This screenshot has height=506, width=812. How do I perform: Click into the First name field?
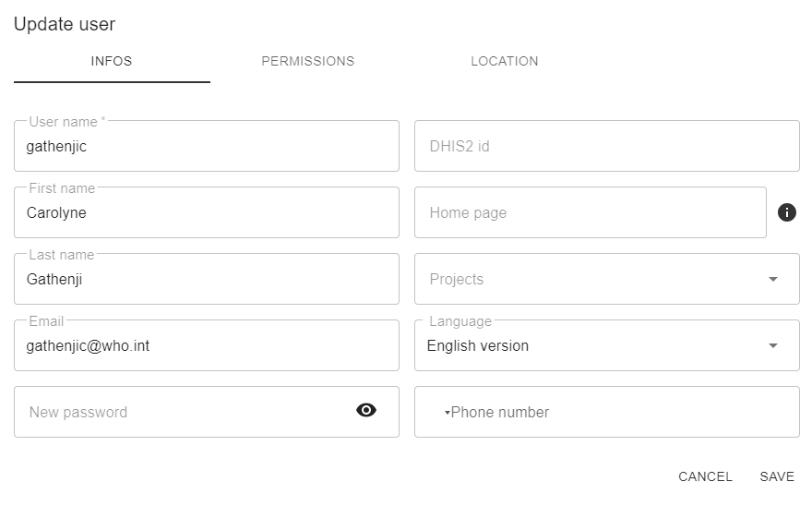click(206, 212)
